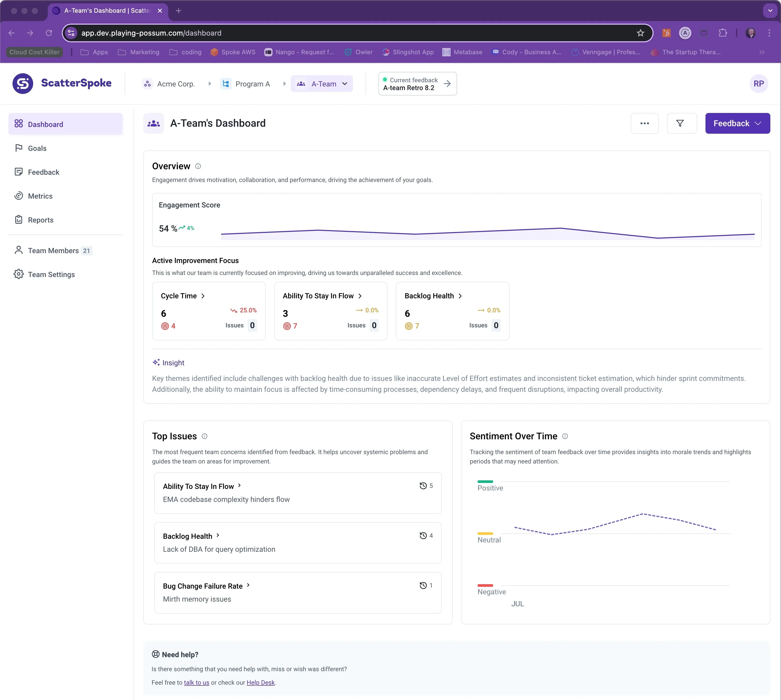Click the green Positive sentiment color bar
Image resolution: width=781 pixels, height=700 pixels.
pos(485,482)
